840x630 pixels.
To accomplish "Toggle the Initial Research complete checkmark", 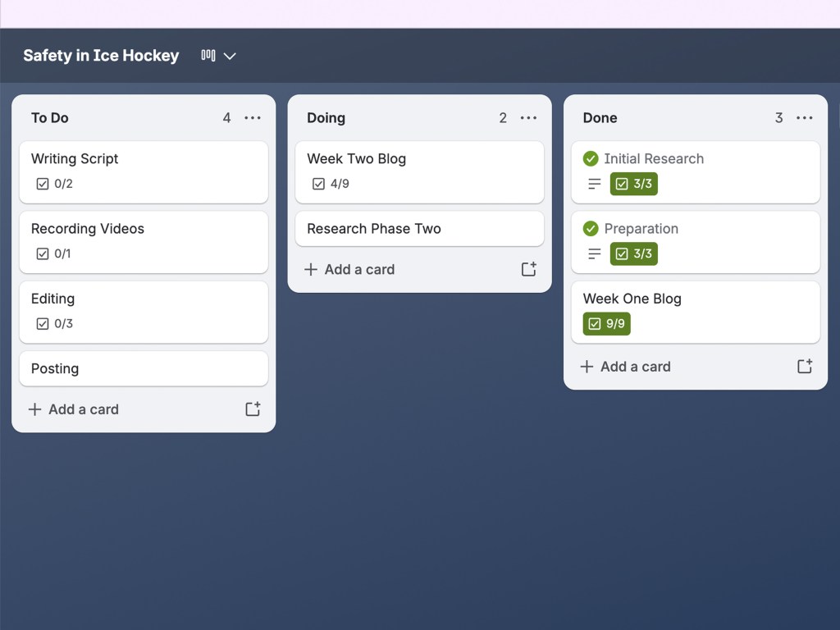I will [591, 158].
